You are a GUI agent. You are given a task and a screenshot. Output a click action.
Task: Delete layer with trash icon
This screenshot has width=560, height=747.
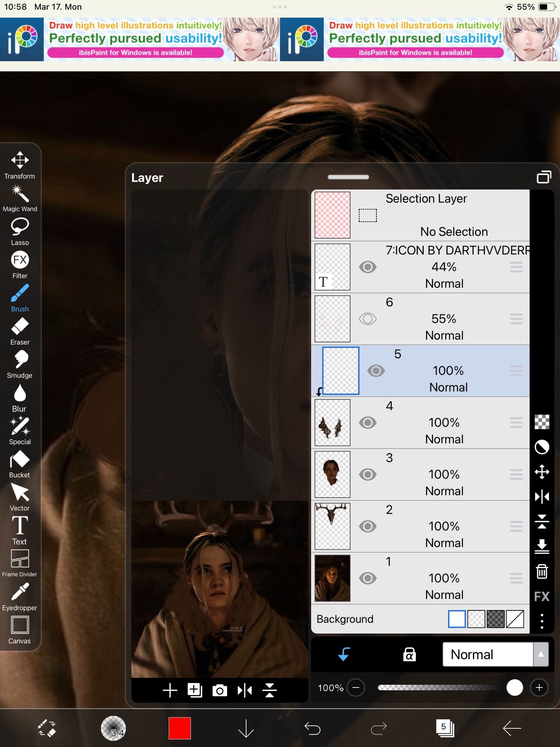click(542, 572)
